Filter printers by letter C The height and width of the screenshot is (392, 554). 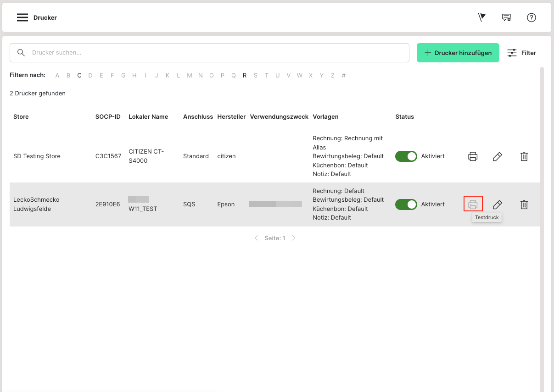[79, 76]
